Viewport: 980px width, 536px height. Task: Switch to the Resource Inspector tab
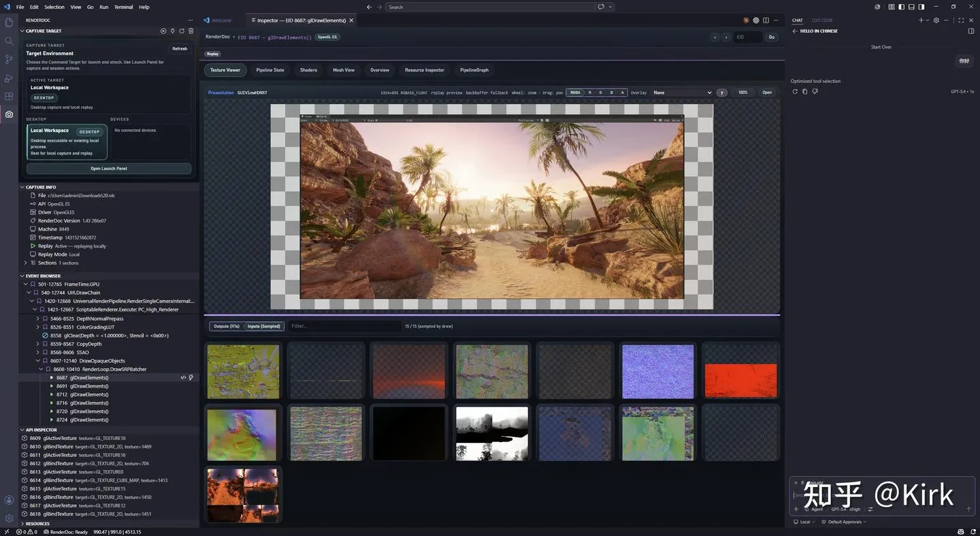click(425, 70)
